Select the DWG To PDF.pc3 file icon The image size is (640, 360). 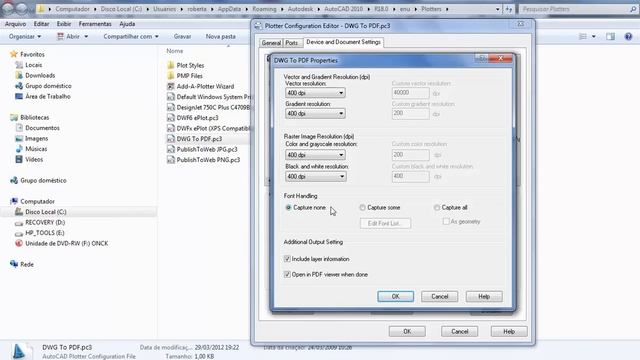[x=171, y=139]
